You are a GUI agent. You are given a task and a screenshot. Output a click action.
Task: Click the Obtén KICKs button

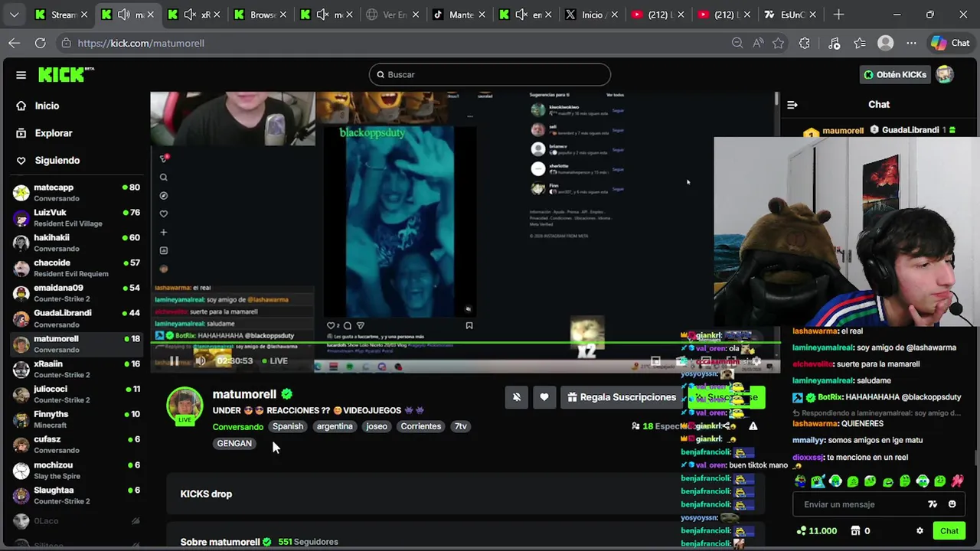[895, 74]
